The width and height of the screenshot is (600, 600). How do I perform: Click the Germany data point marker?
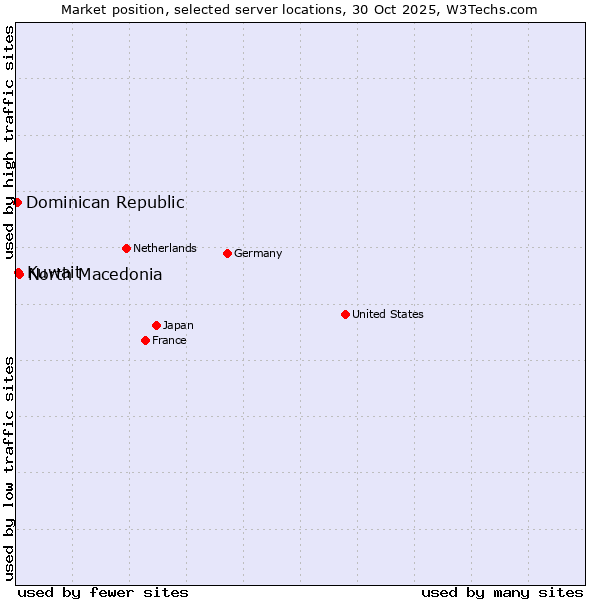coord(227,253)
